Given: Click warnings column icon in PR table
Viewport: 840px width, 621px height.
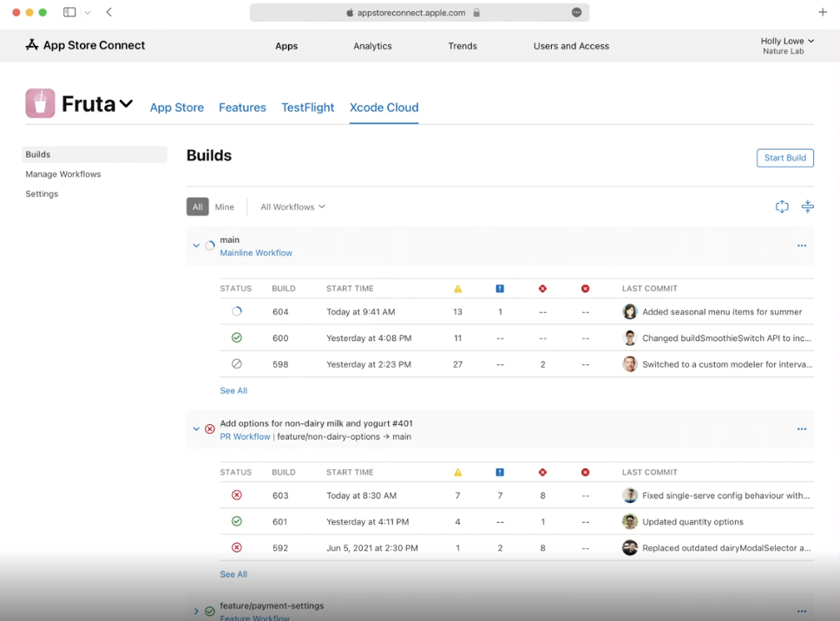Looking at the screenshot, I should coord(457,472).
